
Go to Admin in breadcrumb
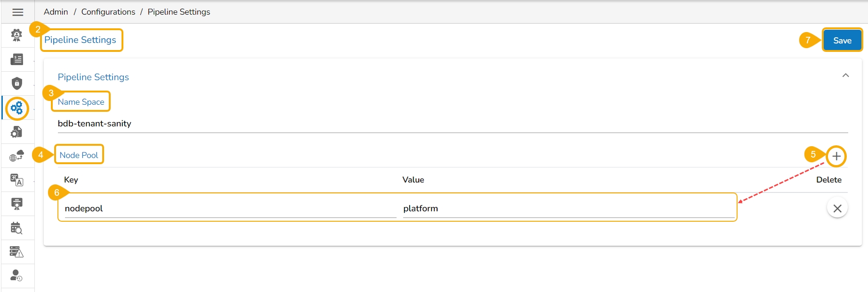point(56,12)
